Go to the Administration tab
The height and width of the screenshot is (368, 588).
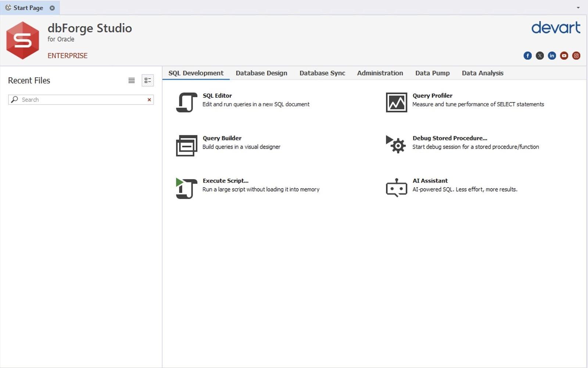point(380,73)
